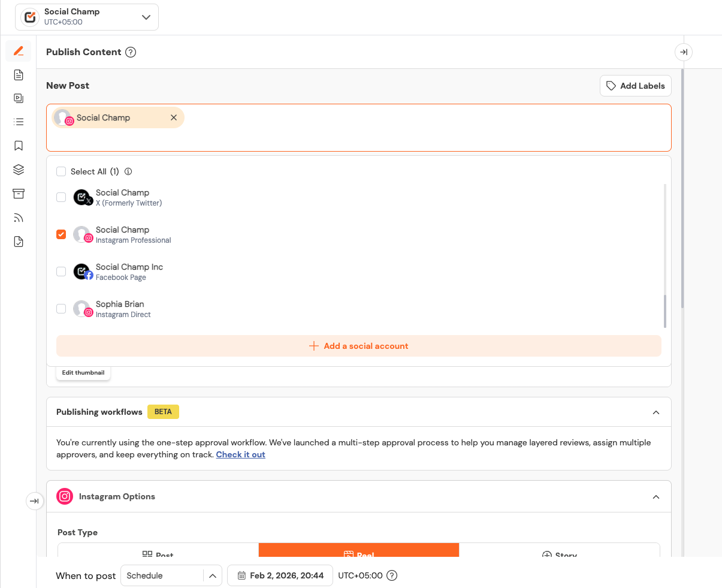Click the bookmark icon in sidebar
The width and height of the screenshot is (722, 588).
pyautogui.click(x=19, y=146)
